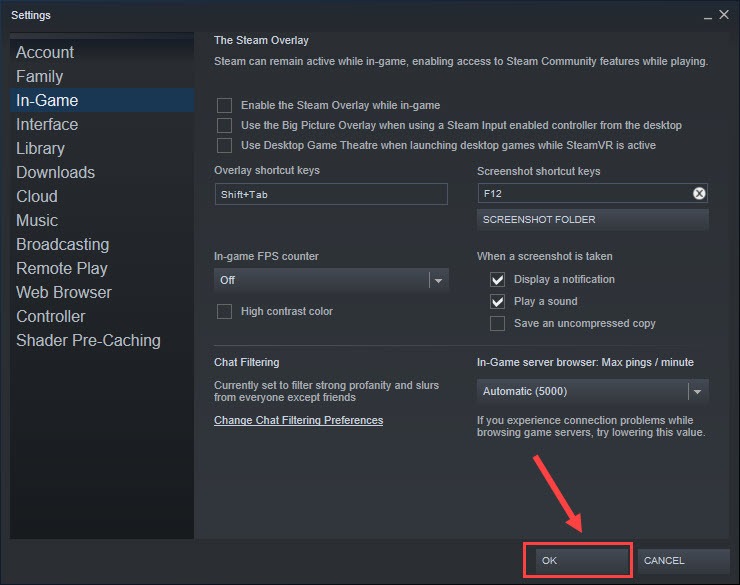Open the Cloud settings section
Image resolution: width=740 pixels, height=585 pixels.
pyautogui.click(x=102, y=196)
